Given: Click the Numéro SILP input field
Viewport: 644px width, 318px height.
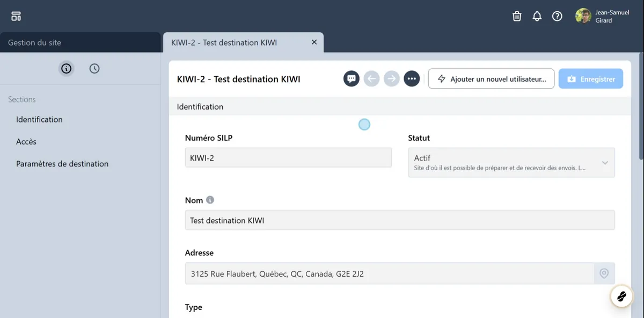Looking at the screenshot, I should pos(288,158).
